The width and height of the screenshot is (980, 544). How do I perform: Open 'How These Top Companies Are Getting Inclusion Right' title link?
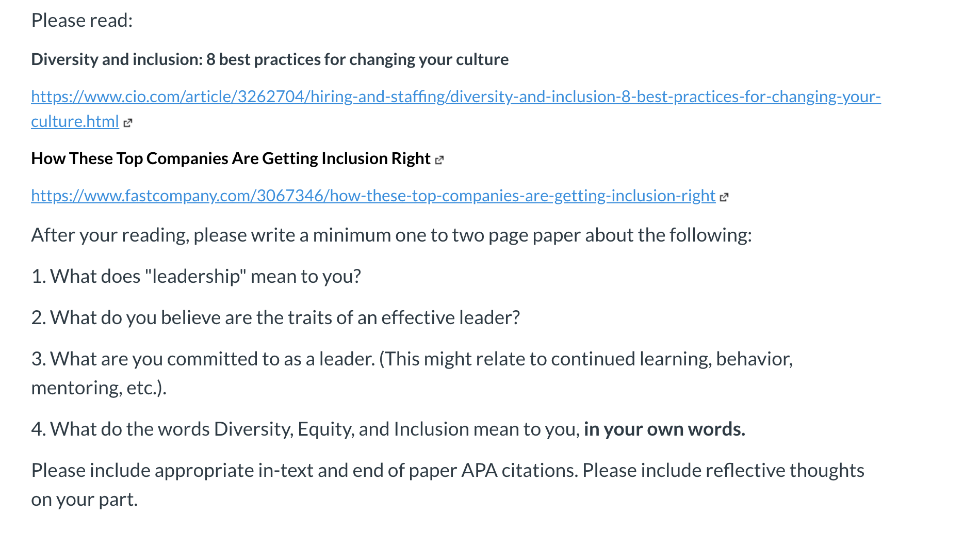tap(231, 158)
